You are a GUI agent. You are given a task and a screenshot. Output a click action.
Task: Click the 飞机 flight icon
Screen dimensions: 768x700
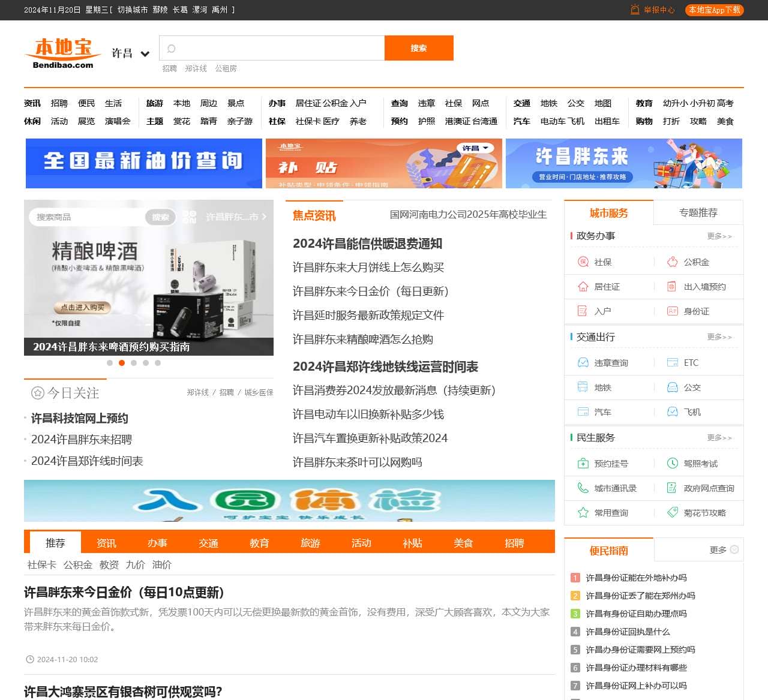(x=673, y=412)
